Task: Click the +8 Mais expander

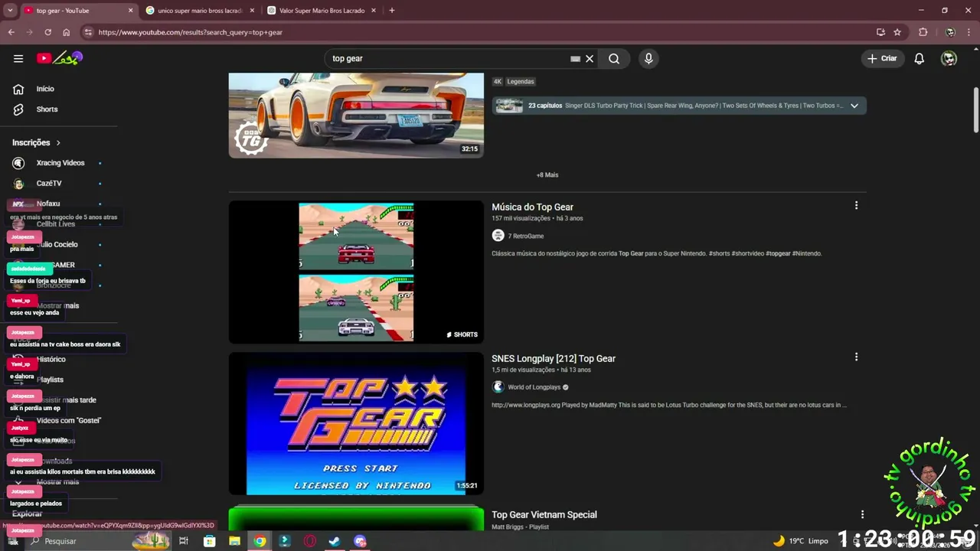Action: (x=547, y=174)
